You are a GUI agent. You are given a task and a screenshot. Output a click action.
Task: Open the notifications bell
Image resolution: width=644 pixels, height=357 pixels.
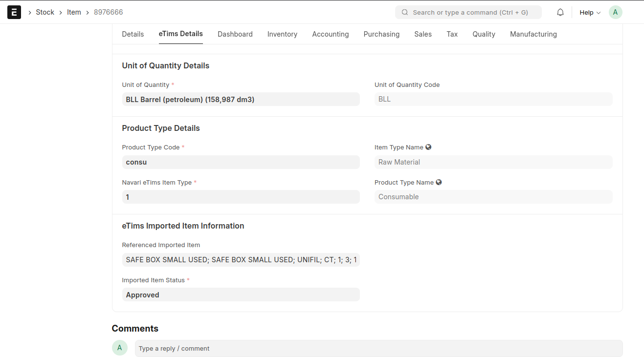(x=560, y=12)
